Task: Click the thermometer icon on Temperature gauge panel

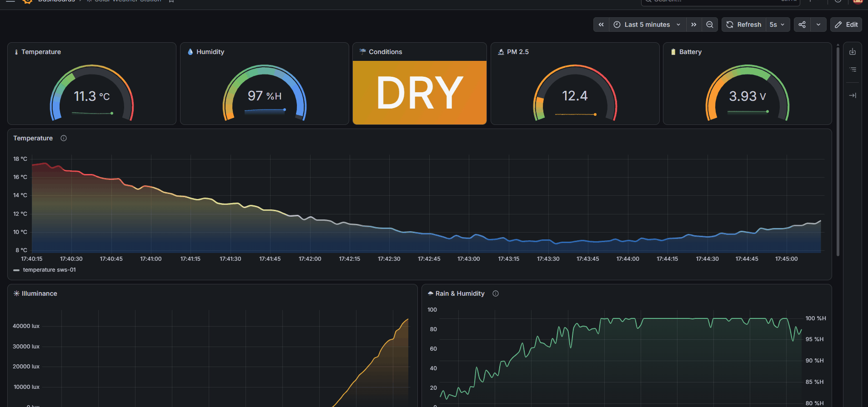Action: [16, 52]
